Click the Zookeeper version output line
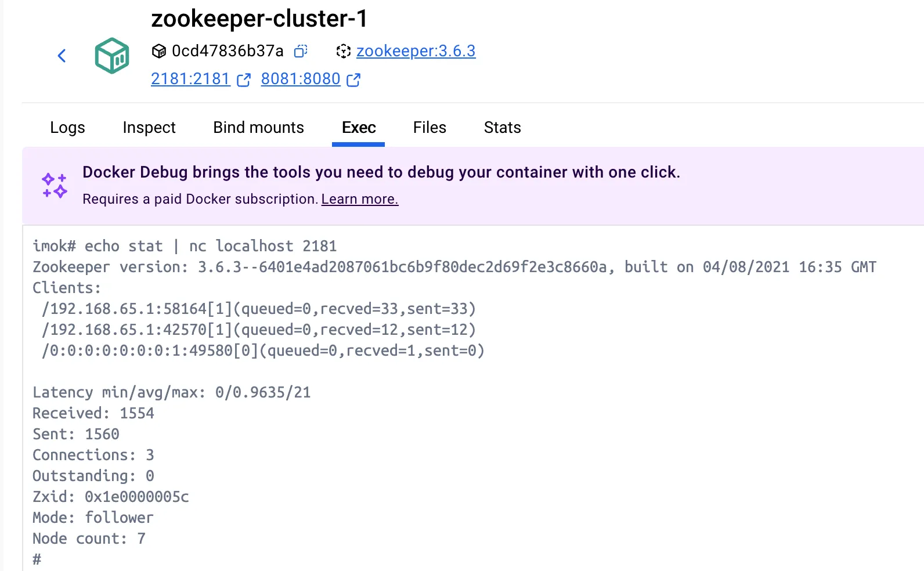Image resolution: width=924 pixels, height=571 pixels. pyautogui.click(x=454, y=267)
